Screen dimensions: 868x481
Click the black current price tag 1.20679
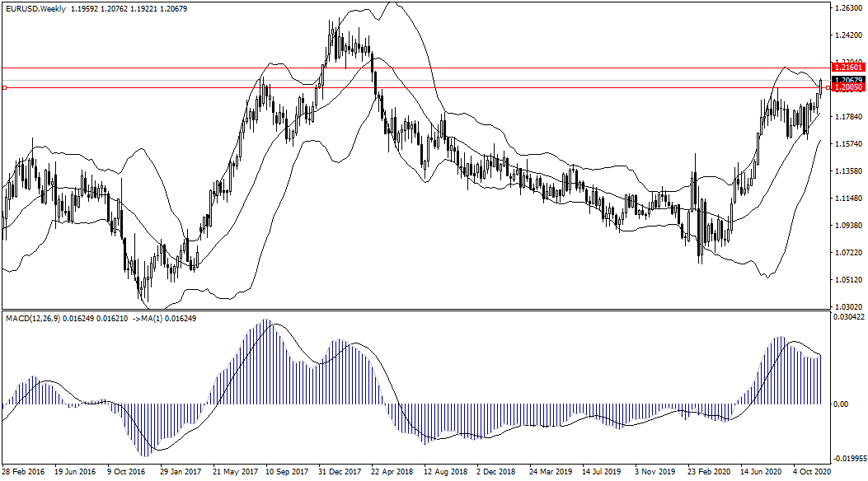(x=848, y=80)
